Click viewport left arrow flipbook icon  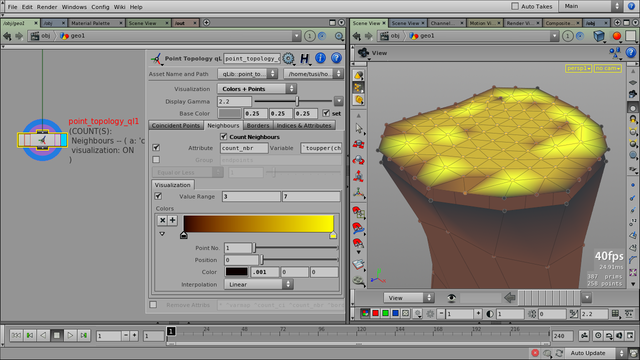coord(509,298)
